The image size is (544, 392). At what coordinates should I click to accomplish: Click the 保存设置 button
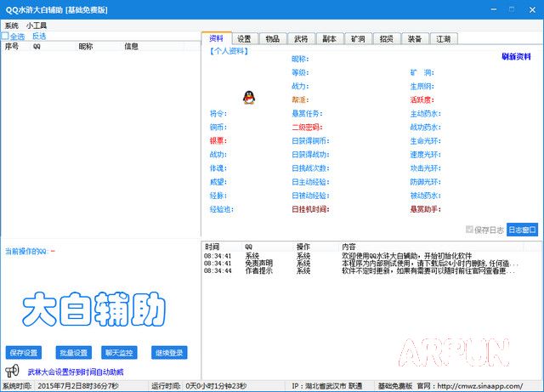24,353
